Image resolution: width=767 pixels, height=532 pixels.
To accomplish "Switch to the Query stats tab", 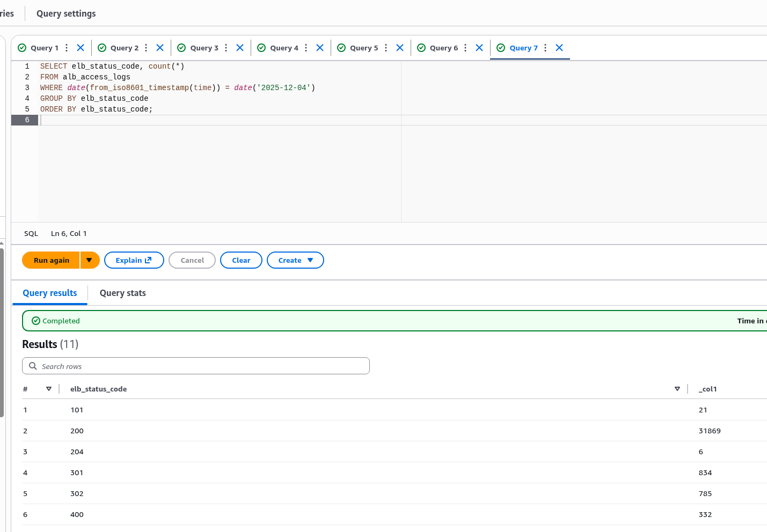I will (122, 293).
